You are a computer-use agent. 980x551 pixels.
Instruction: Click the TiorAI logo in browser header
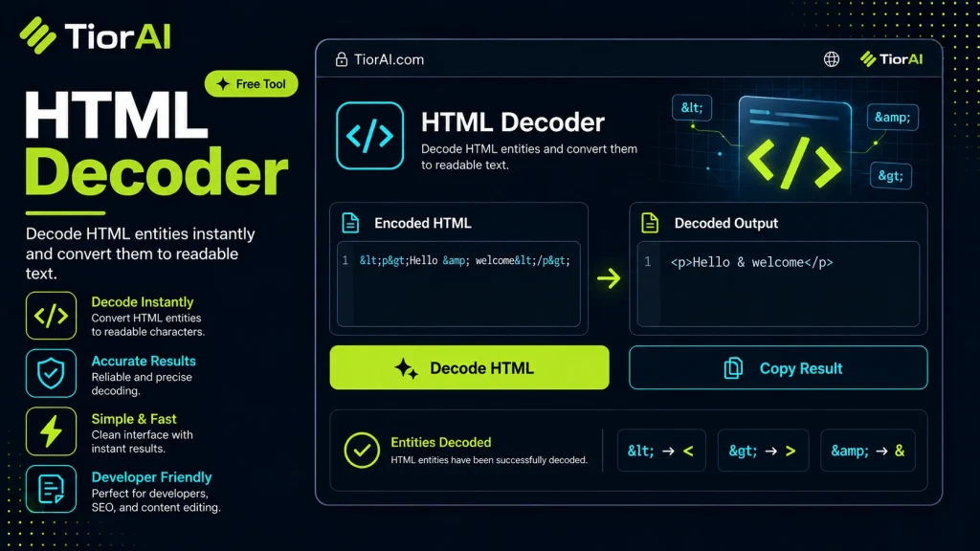(891, 59)
